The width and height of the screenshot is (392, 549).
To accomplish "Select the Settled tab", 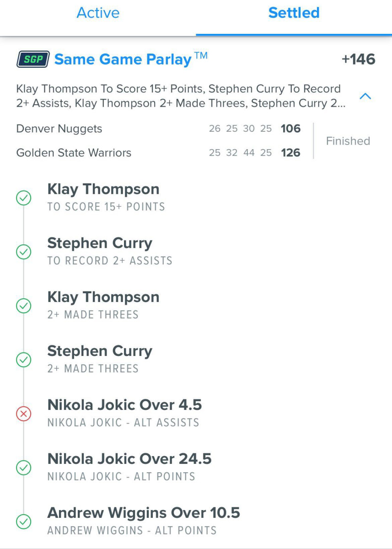I will coord(294,13).
